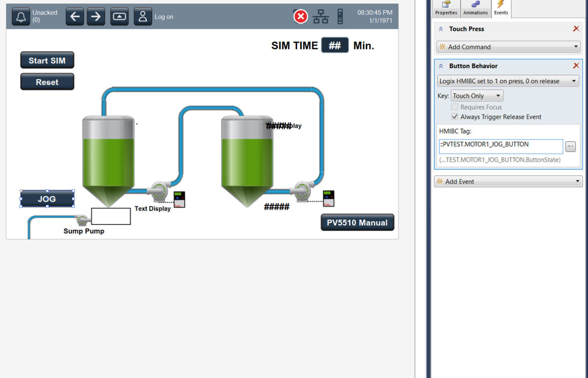Open the Add Command dropdown

click(508, 47)
